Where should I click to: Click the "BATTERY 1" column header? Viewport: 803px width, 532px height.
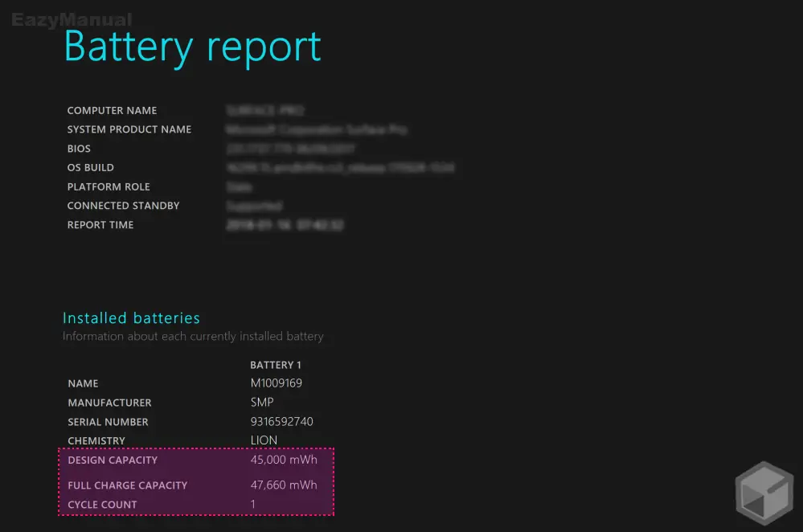point(276,365)
